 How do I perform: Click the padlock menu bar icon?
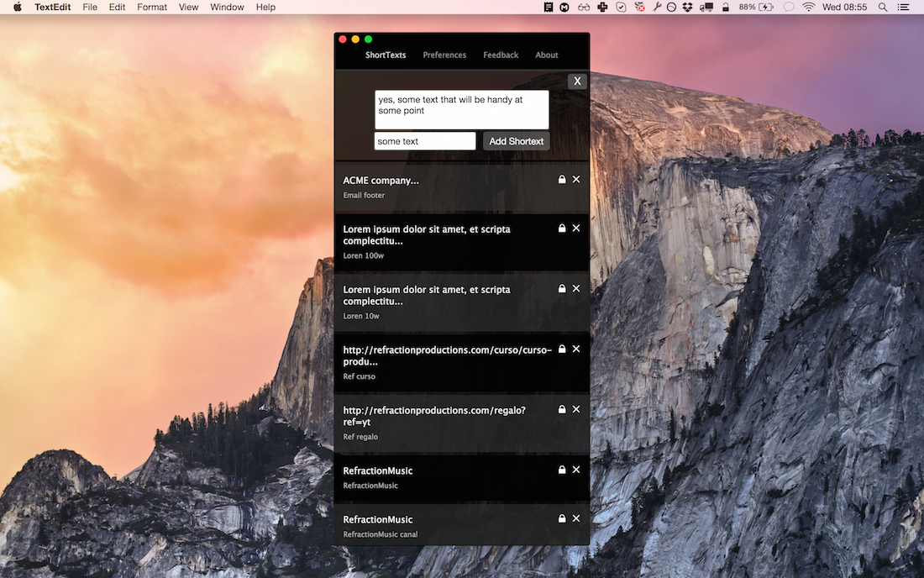click(726, 7)
